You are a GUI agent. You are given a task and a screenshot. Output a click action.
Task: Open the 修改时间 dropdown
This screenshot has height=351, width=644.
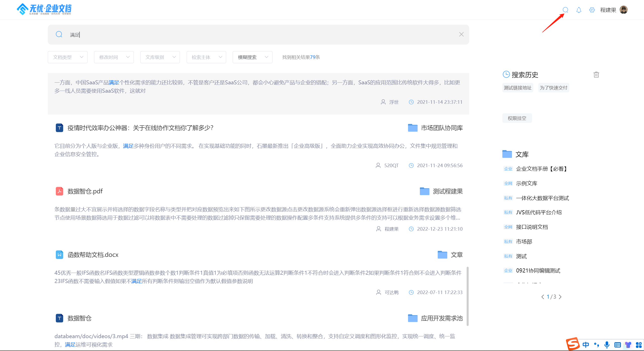tap(114, 57)
